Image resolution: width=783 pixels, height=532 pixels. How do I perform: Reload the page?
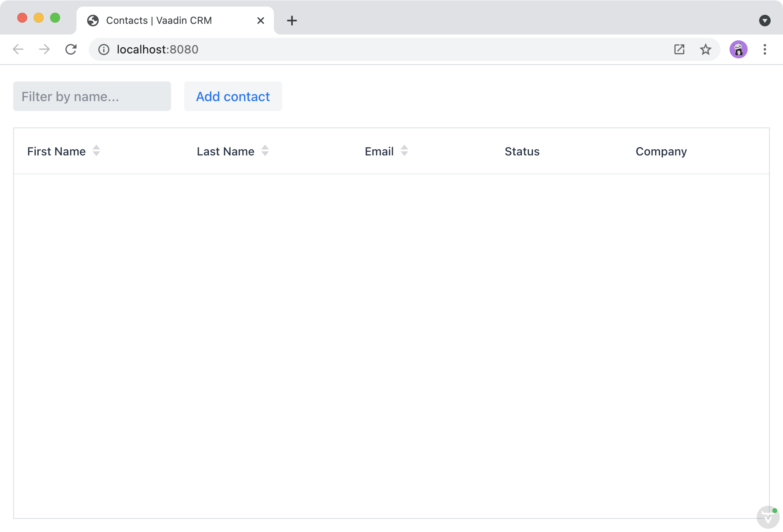tap(71, 49)
